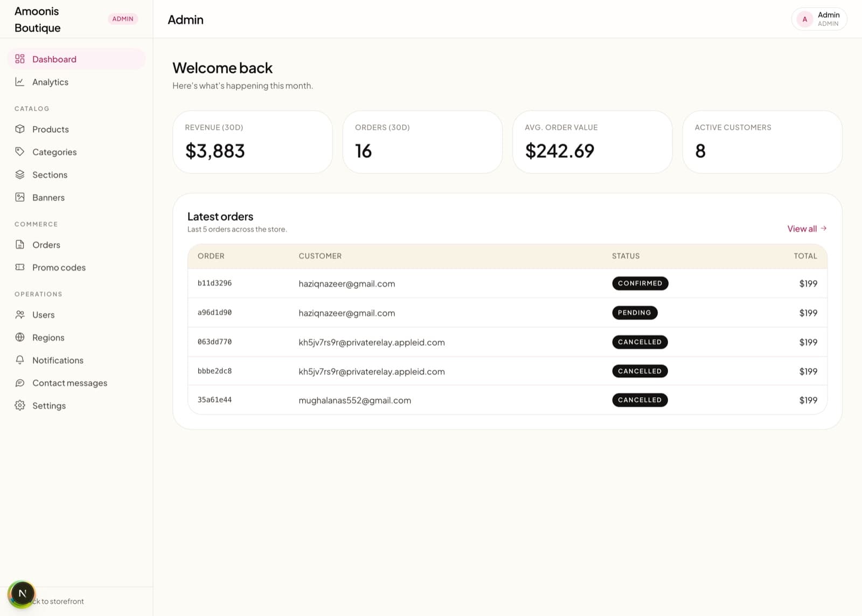Select order 063dd770
The image size is (862, 616).
point(214,342)
